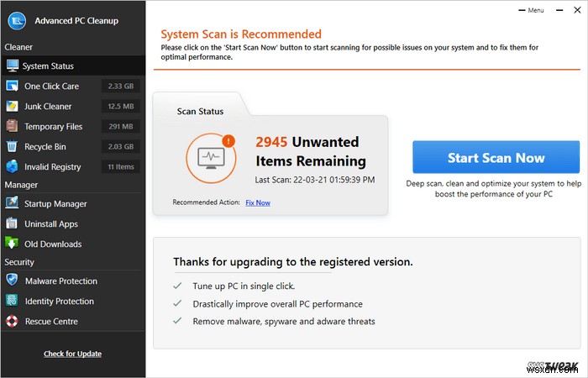Open Startup Manager icon
The height and width of the screenshot is (378, 588).
click(x=12, y=203)
